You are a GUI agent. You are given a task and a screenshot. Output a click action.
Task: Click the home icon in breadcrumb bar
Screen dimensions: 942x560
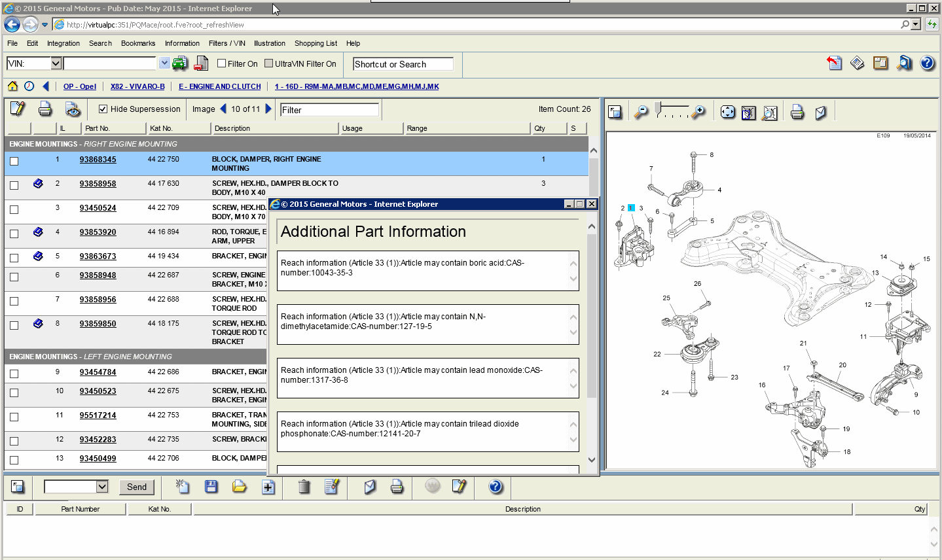point(12,86)
